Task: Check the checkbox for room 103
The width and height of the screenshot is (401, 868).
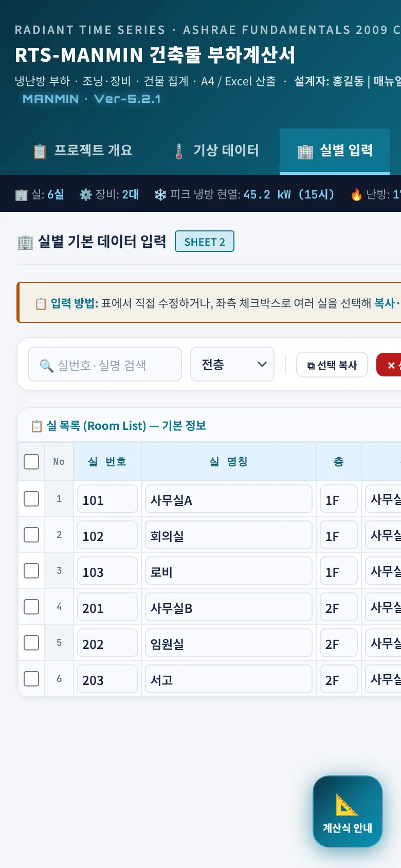Action: [x=31, y=571]
